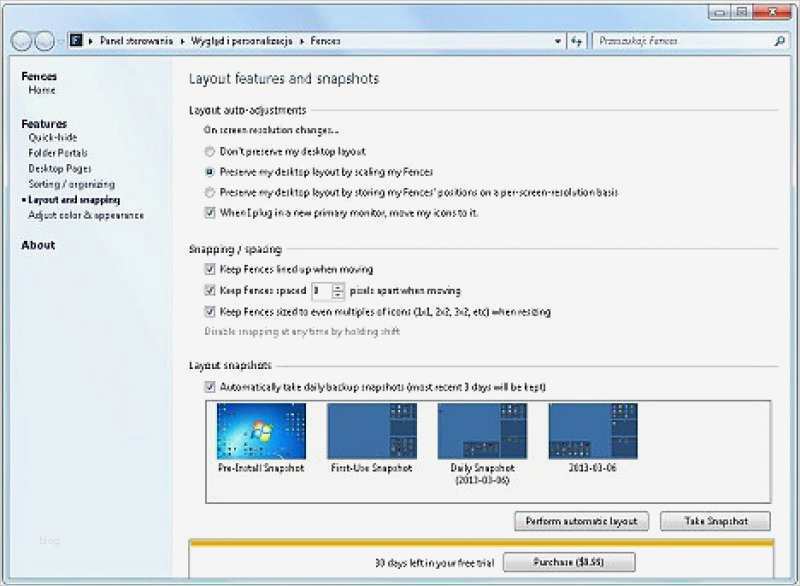
Task: Expand arrow after Panel sterowania breadcrumb
Action: [x=182, y=41]
